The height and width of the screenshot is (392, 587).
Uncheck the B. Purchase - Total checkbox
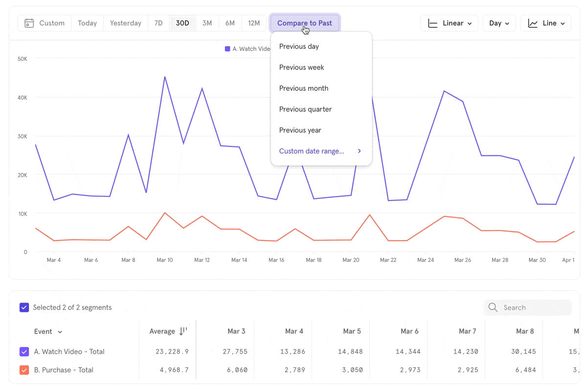[24, 370]
